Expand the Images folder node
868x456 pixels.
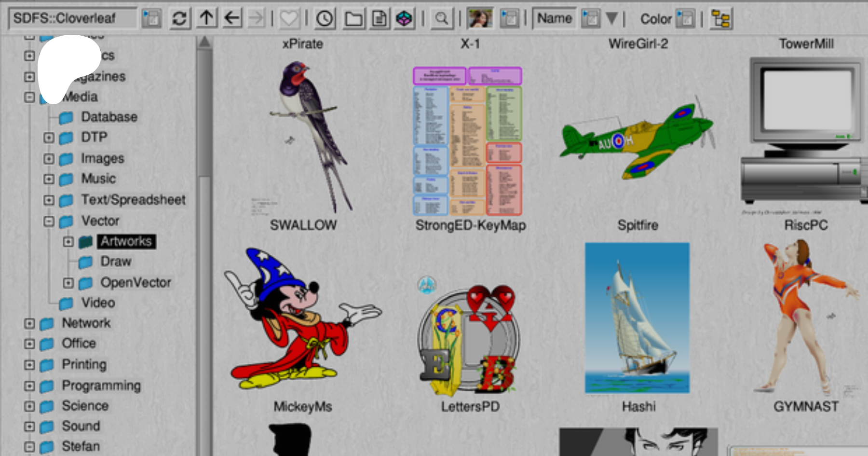[x=49, y=158]
